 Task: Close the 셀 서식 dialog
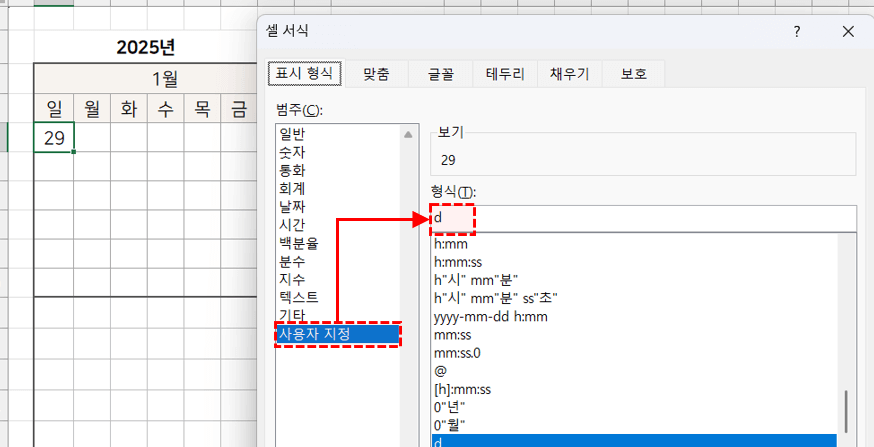[848, 32]
